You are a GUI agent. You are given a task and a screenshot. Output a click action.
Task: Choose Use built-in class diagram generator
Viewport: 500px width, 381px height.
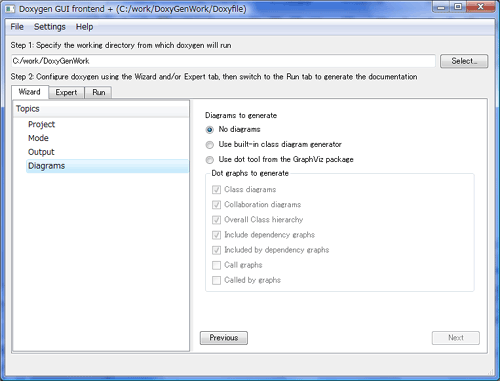[209, 145]
